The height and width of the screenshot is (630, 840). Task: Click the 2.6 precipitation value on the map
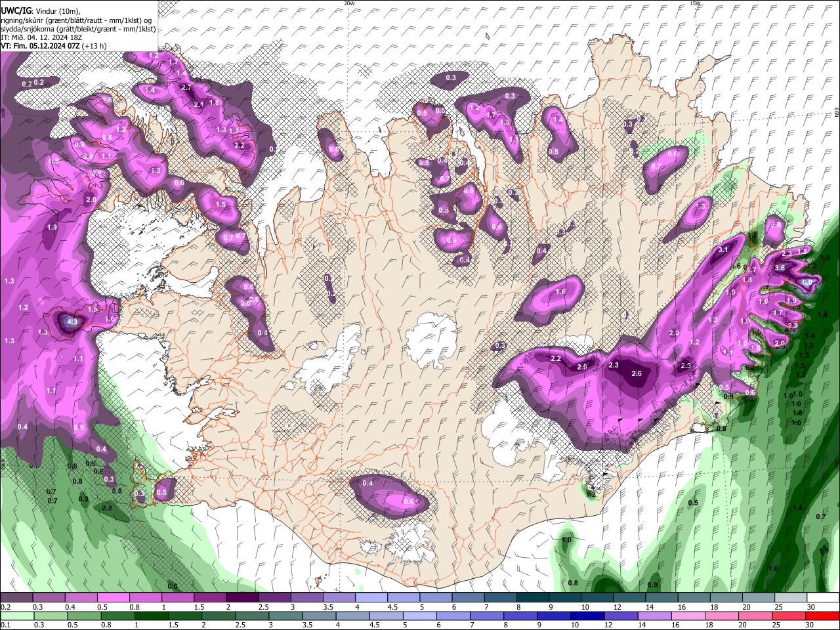click(636, 373)
